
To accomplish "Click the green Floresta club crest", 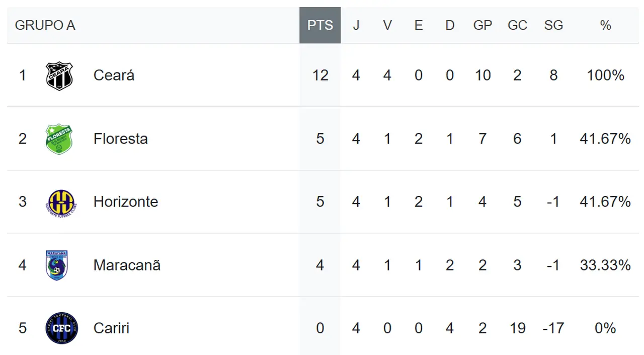I will pyautogui.click(x=59, y=139).
